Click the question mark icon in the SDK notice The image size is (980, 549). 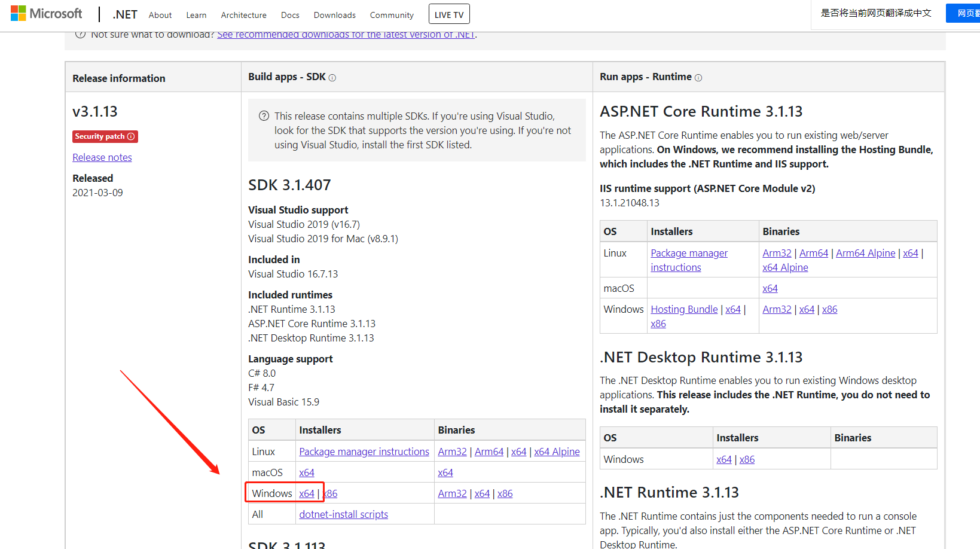[264, 116]
